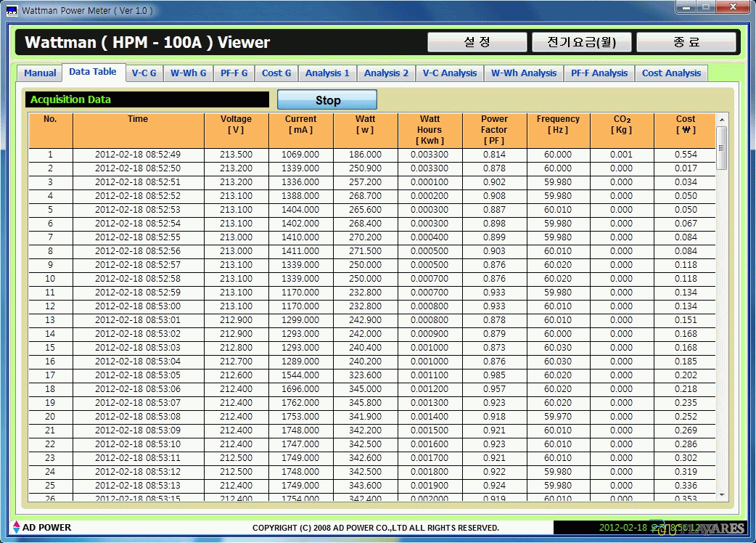Click the Power Factor [PF] column header

495,130
